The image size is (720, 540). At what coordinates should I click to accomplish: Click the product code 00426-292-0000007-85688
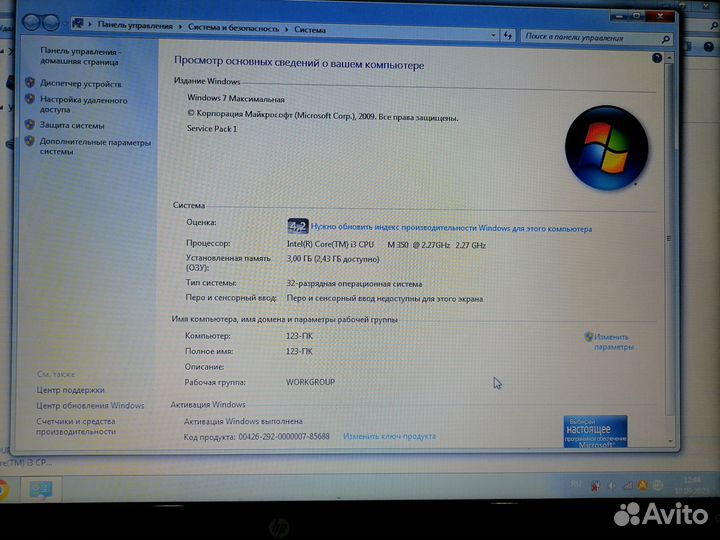click(284, 436)
